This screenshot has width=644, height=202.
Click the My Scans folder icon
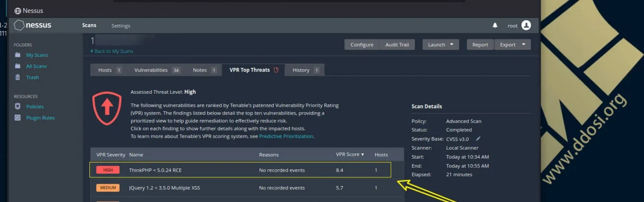[18, 55]
